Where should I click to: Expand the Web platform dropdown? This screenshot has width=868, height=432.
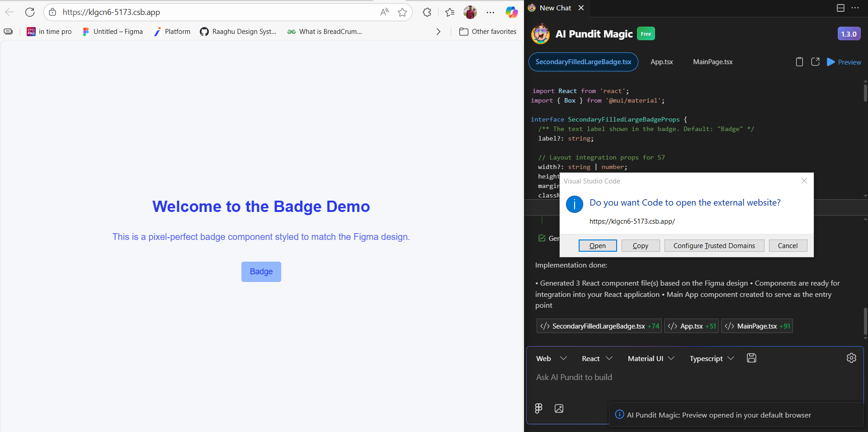tap(551, 358)
